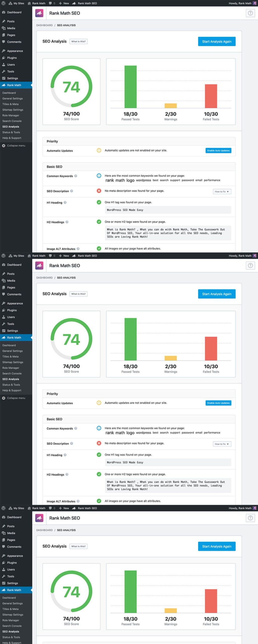Click the Media icon in topmost sidebar
The image size is (258, 644).
click(x=4, y=28)
